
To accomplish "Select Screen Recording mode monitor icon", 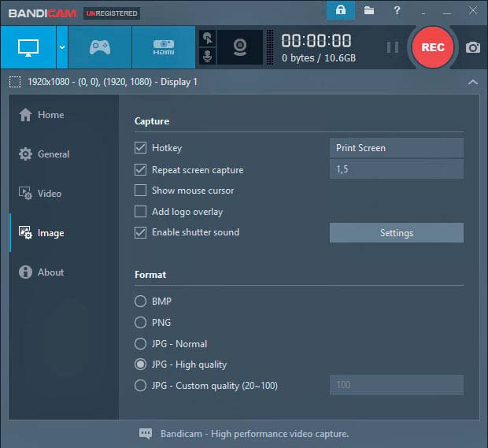I will [28, 47].
